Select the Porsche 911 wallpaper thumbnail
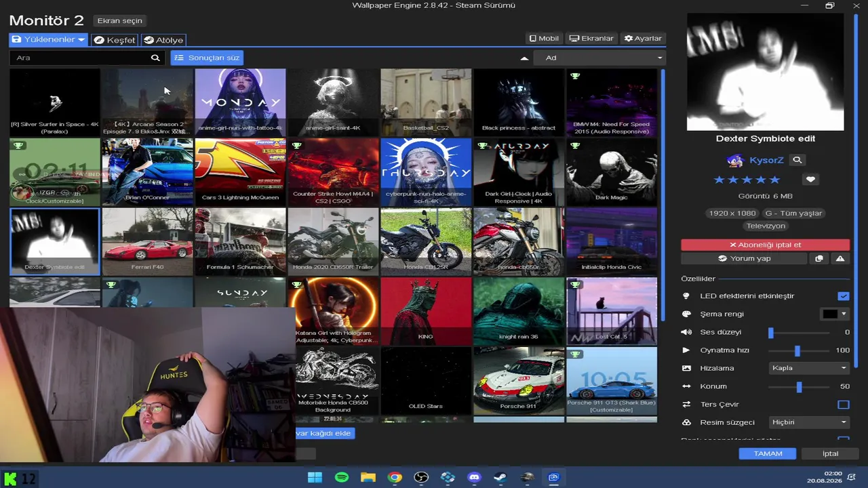The height and width of the screenshot is (488, 868). click(x=519, y=380)
